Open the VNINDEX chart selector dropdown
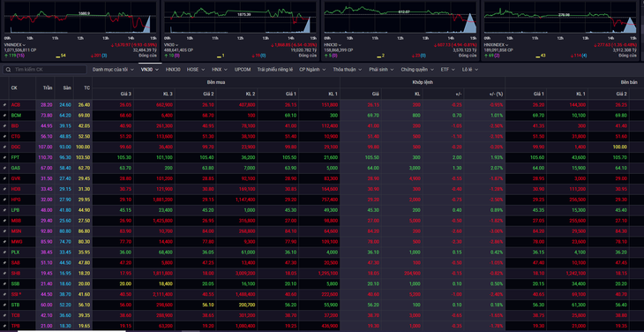644x332 pixels. point(14,45)
